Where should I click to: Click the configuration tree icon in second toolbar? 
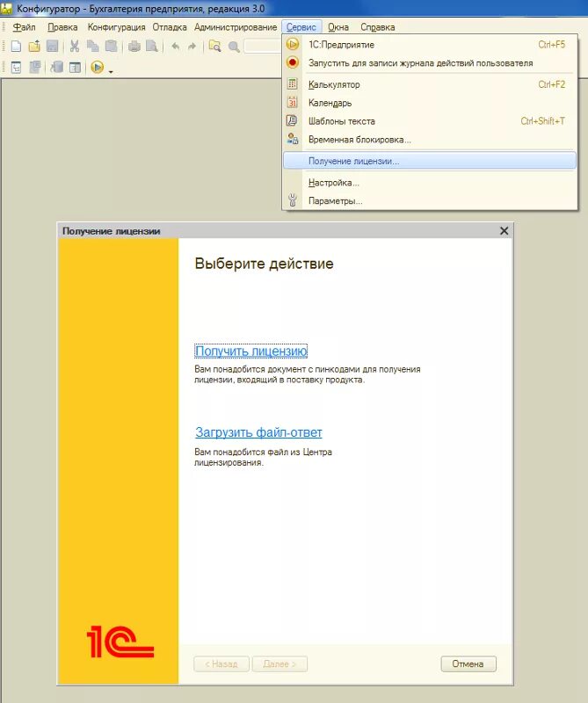(16, 68)
